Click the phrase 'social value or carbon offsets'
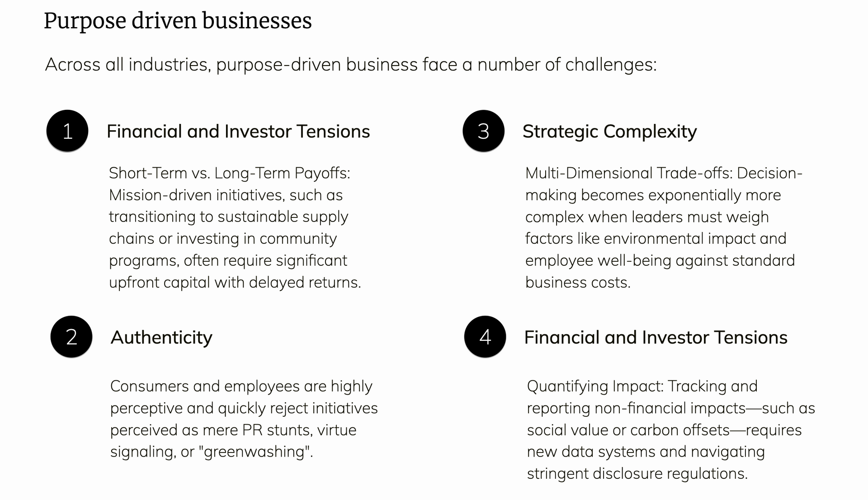Viewport: 868px width, 500px height. 628,430
